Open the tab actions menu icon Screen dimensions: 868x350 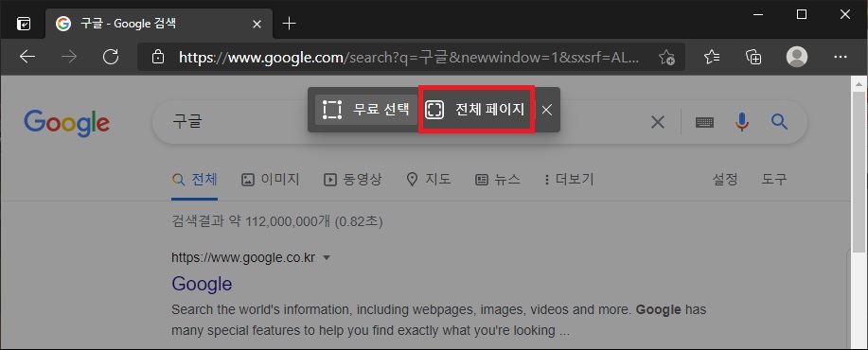tap(24, 24)
